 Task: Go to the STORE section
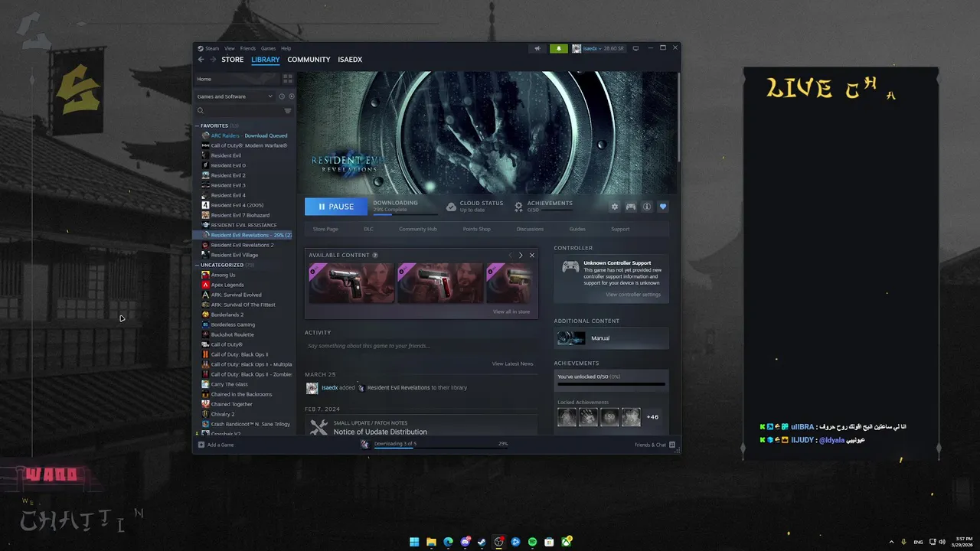233,60
